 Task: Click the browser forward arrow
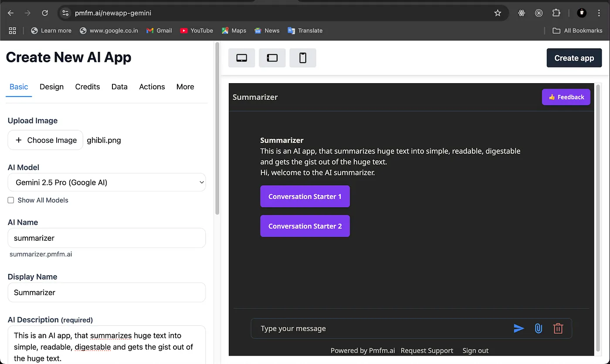27,13
